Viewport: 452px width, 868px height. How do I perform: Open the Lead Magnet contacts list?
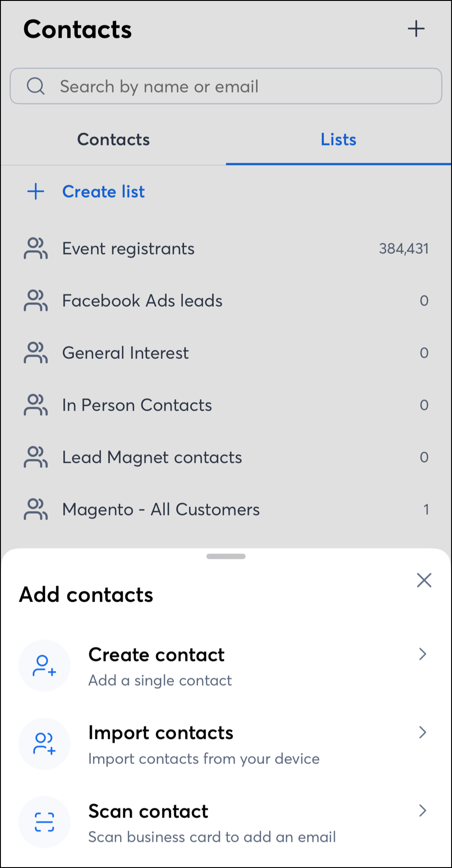coord(152,457)
